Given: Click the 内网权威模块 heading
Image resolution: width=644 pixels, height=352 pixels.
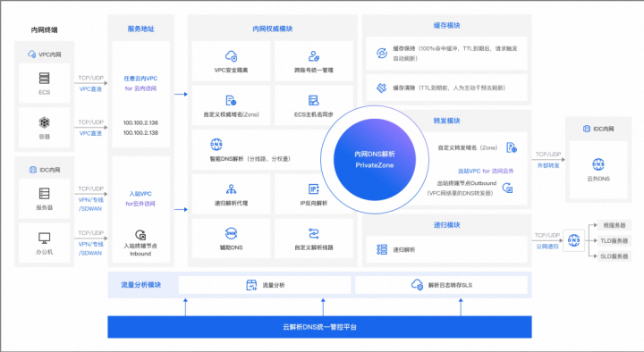Looking at the screenshot, I should tap(273, 29).
